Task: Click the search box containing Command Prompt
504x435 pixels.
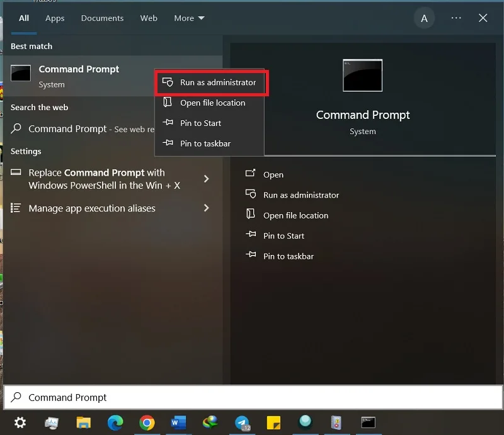Action: 253,397
